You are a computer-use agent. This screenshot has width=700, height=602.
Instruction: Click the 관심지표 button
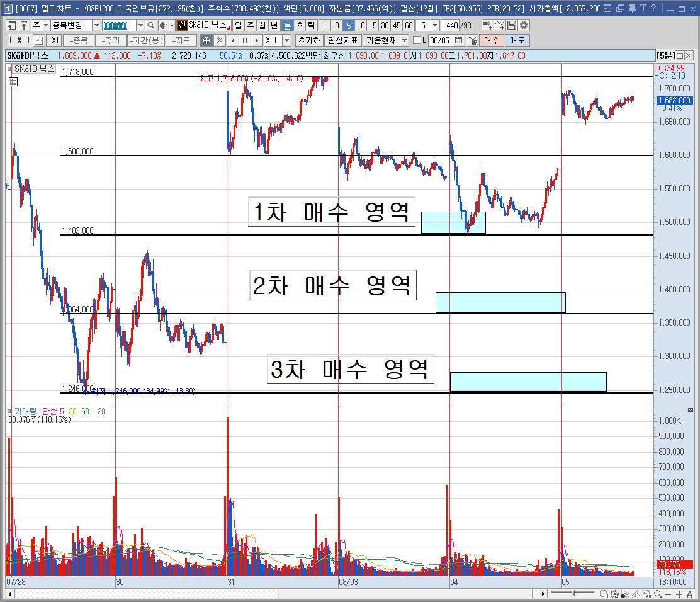click(x=343, y=41)
